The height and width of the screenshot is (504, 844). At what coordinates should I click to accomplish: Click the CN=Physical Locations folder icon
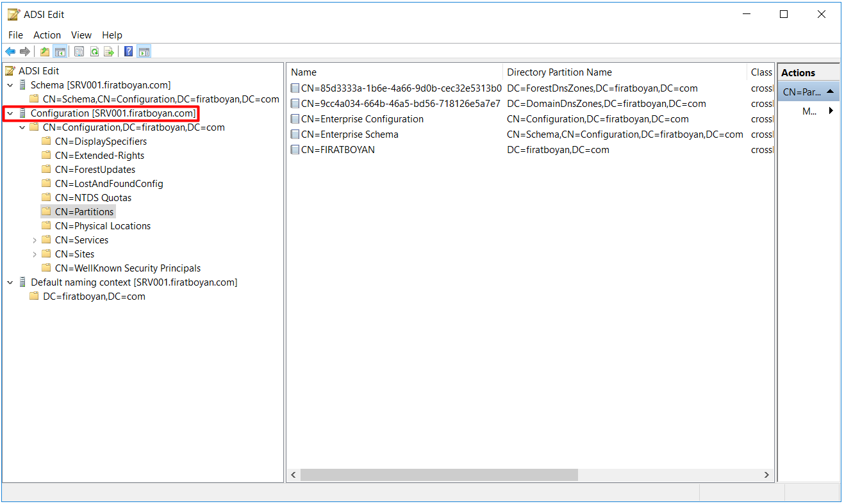pyautogui.click(x=46, y=226)
